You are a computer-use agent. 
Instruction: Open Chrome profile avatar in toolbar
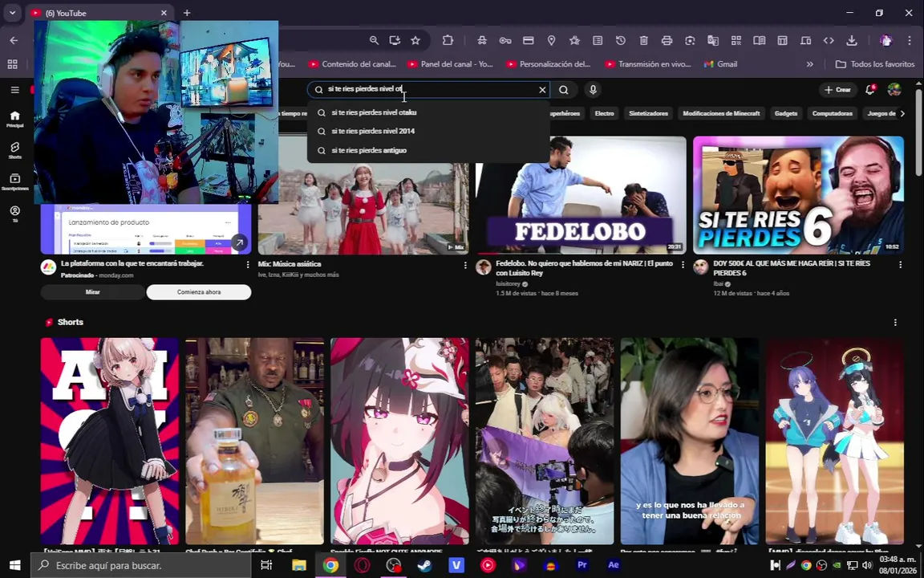coord(885,40)
